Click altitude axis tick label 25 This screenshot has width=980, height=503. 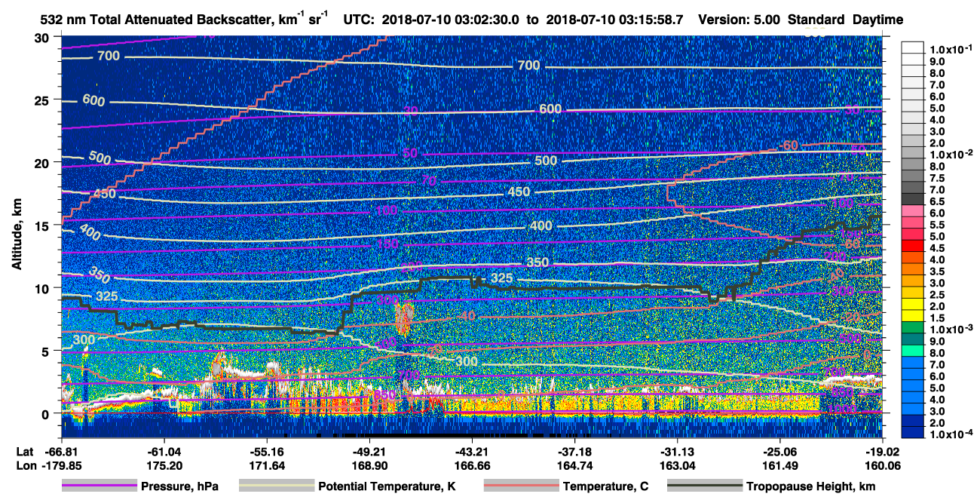(44, 100)
